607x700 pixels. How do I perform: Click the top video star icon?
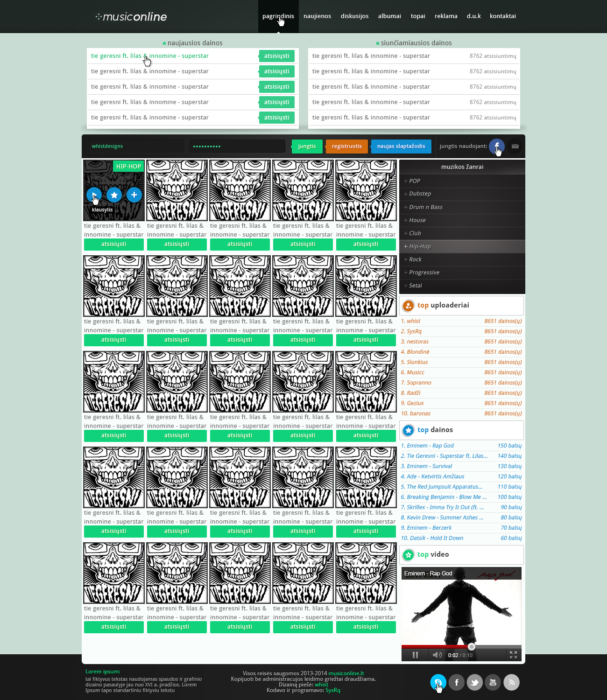[x=408, y=555]
